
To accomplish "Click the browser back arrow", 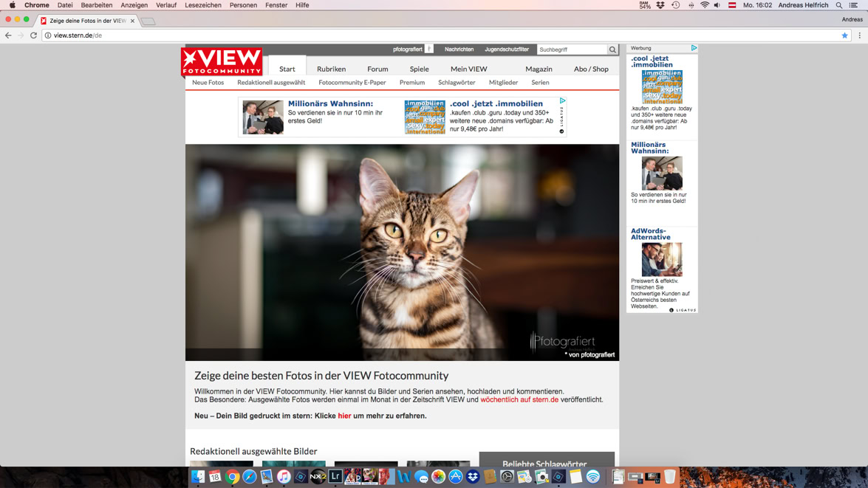I will click(7, 35).
